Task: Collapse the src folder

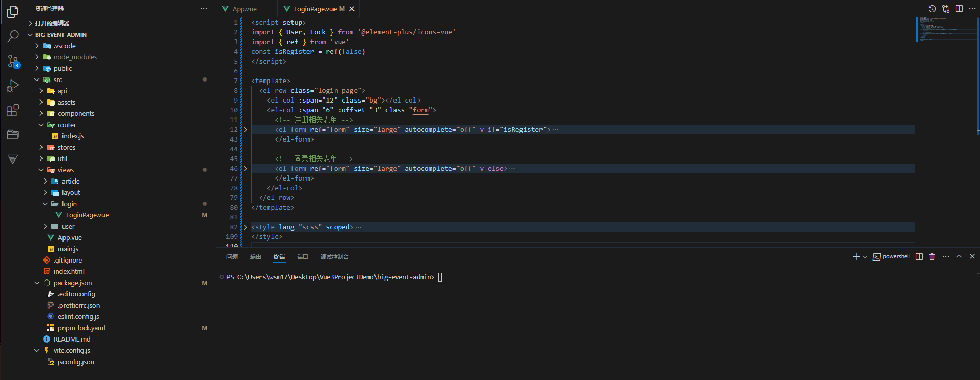Action: click(x=120, y=79)
